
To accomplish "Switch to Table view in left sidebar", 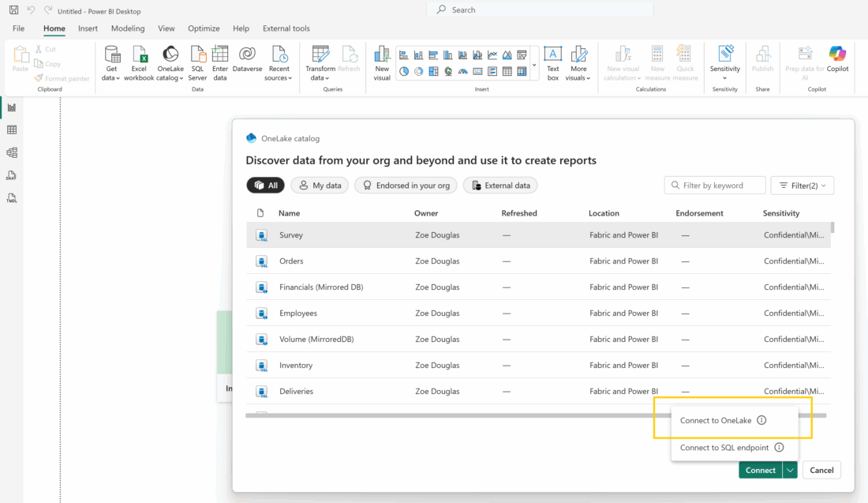I will [x=12, y=130].
